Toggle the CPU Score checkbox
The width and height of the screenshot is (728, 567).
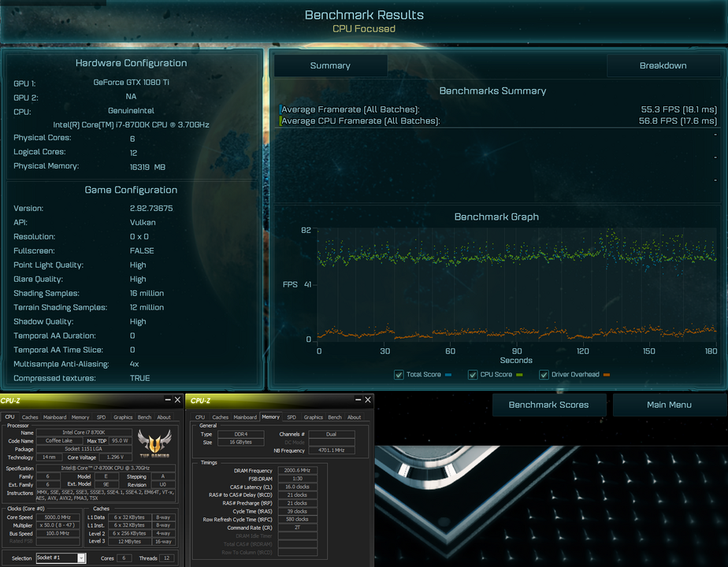point(473,375)
